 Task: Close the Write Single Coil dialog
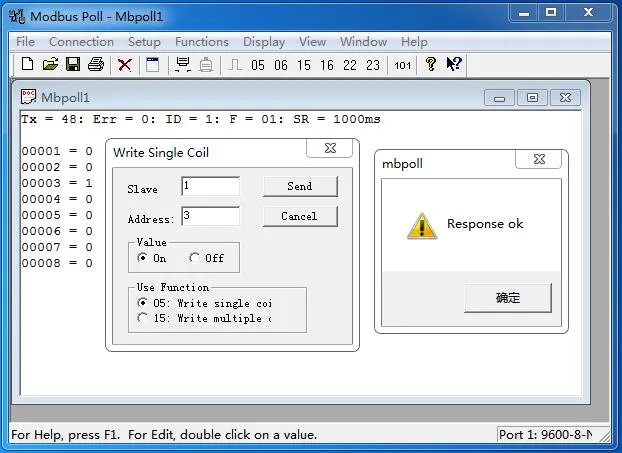point(330,148)
